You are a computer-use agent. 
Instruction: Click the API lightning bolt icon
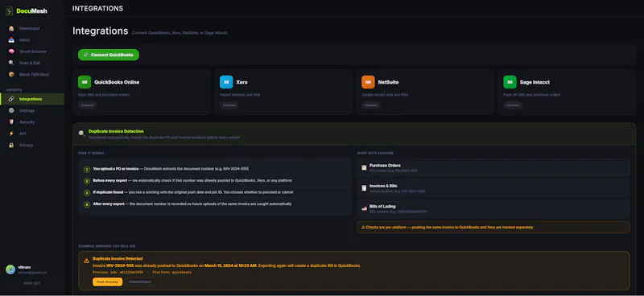click(11, 134)
